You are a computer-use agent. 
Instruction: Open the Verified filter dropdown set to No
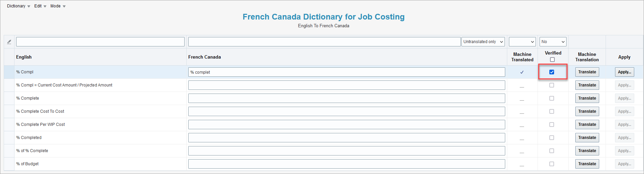coord(553,42)
